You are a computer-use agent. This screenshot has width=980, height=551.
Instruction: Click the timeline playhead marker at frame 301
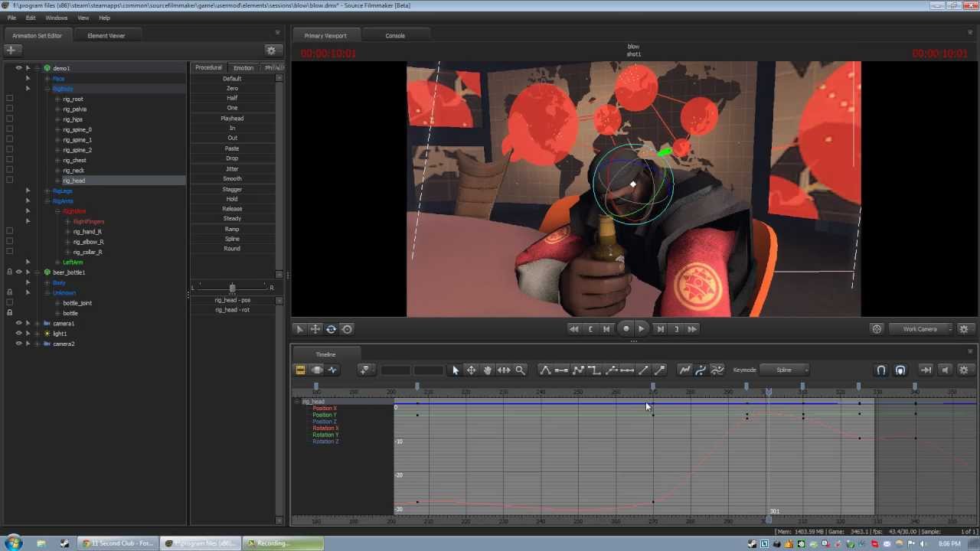(768, 391)
